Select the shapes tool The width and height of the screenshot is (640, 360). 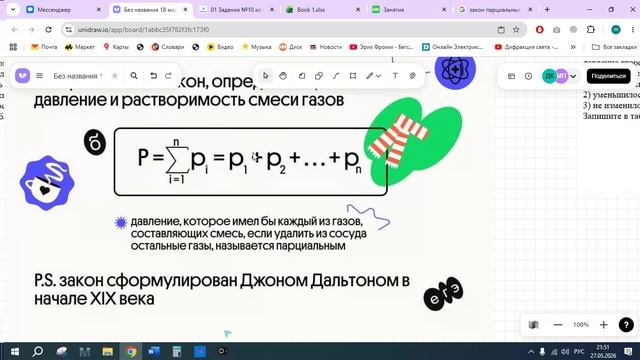(319, 76)
